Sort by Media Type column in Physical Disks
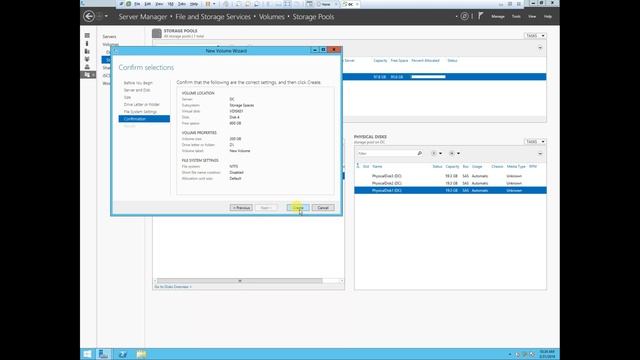This screenshot has height=360, width=640. (516, 167)
